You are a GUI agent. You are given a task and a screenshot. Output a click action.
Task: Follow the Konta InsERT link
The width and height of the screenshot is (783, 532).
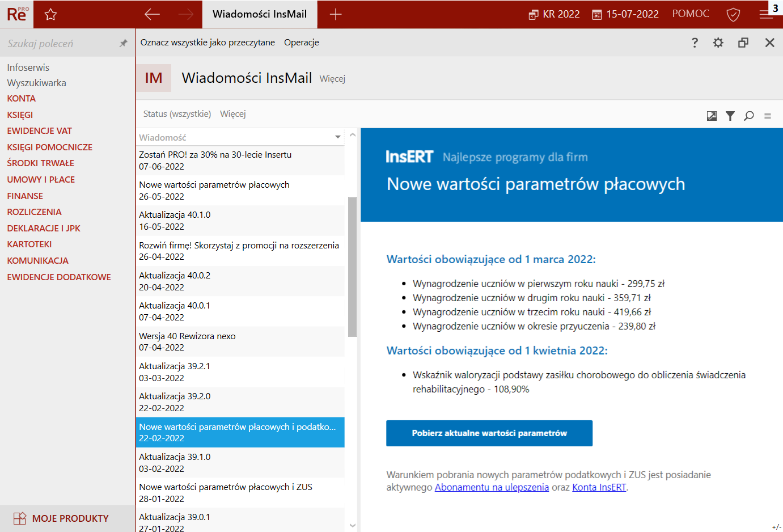599,487
